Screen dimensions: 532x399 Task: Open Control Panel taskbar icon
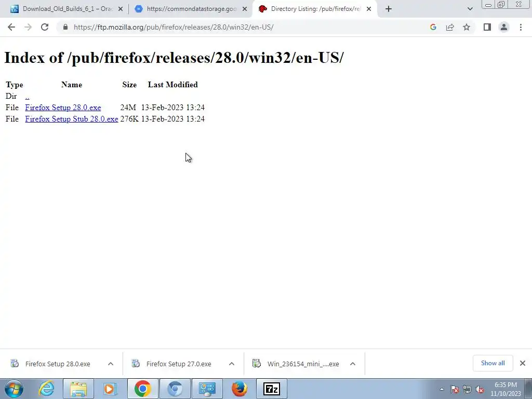(207, 389)
